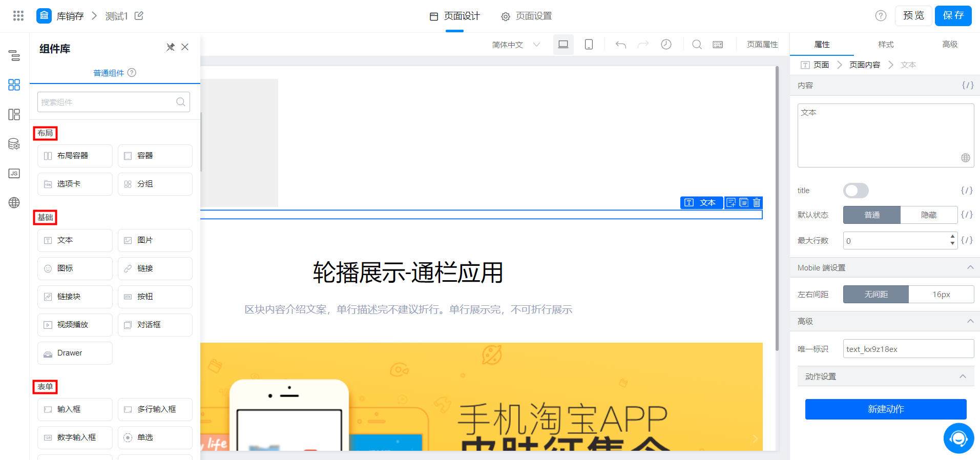The width and height of the screenshot is (980, 460).
Task: Unpin the component library panel
Action: 171,47
